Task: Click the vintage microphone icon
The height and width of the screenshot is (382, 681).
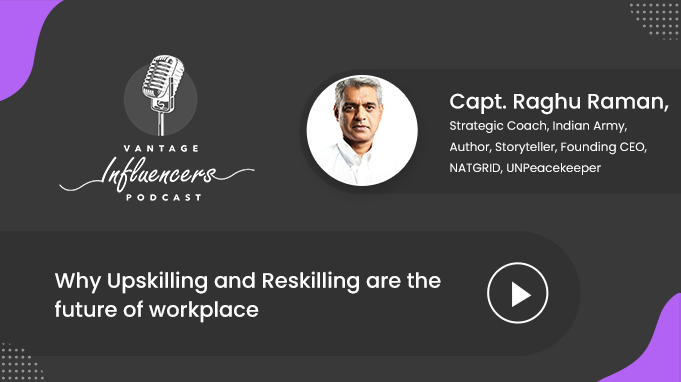Action: point(162,95)
